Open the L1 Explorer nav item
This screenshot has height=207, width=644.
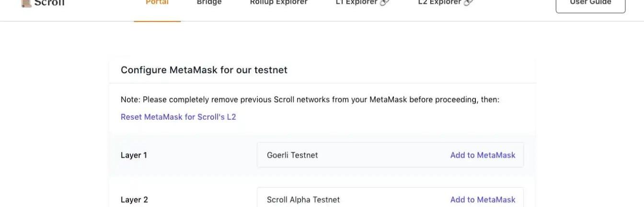point(356,3)
